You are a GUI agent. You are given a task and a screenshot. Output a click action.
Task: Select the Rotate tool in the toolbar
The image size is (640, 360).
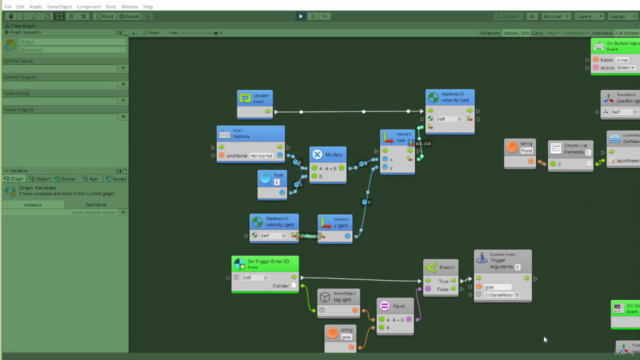coord(35,16)
